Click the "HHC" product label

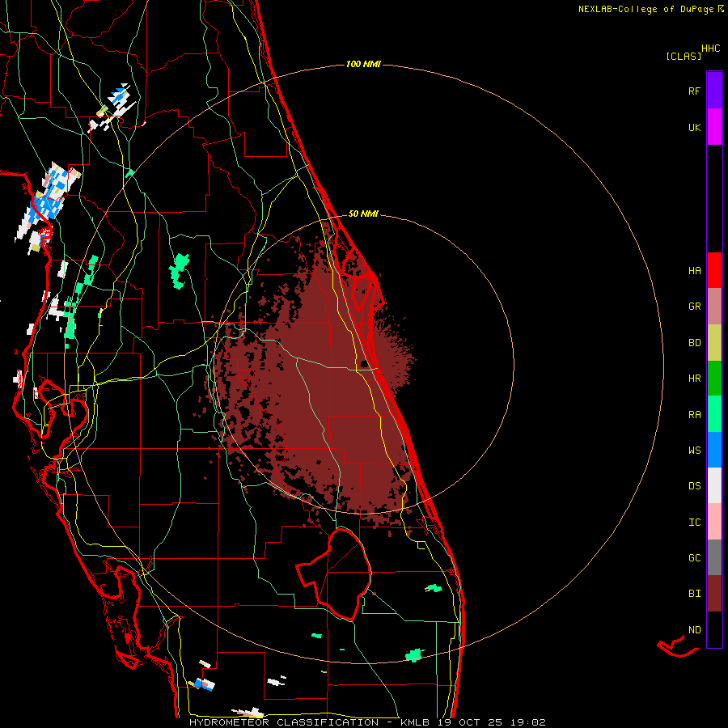click(711, 49)
